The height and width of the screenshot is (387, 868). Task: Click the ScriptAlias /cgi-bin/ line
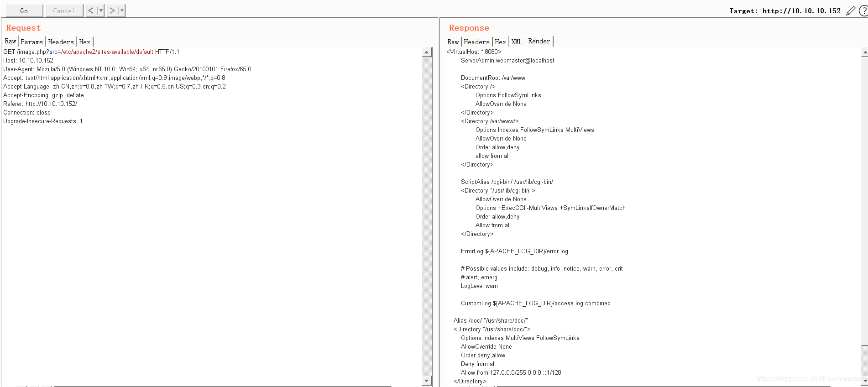[507, 182]
